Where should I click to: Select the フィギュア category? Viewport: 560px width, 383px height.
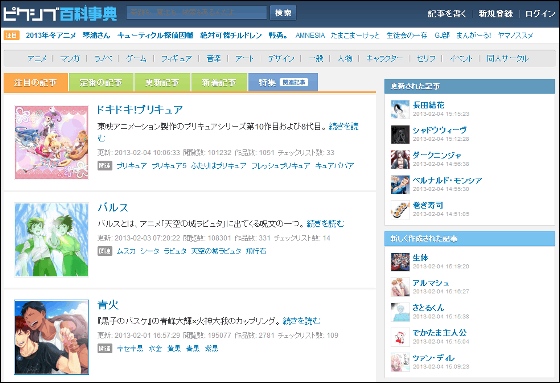click(176, 58)
